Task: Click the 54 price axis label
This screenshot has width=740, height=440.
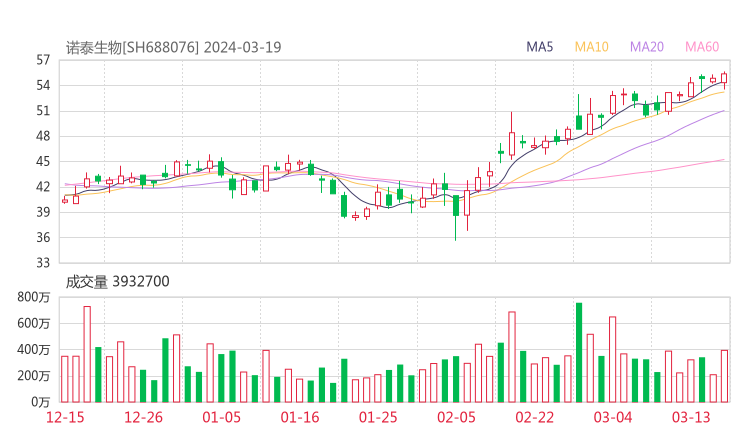Action: [x=43, y=85]
